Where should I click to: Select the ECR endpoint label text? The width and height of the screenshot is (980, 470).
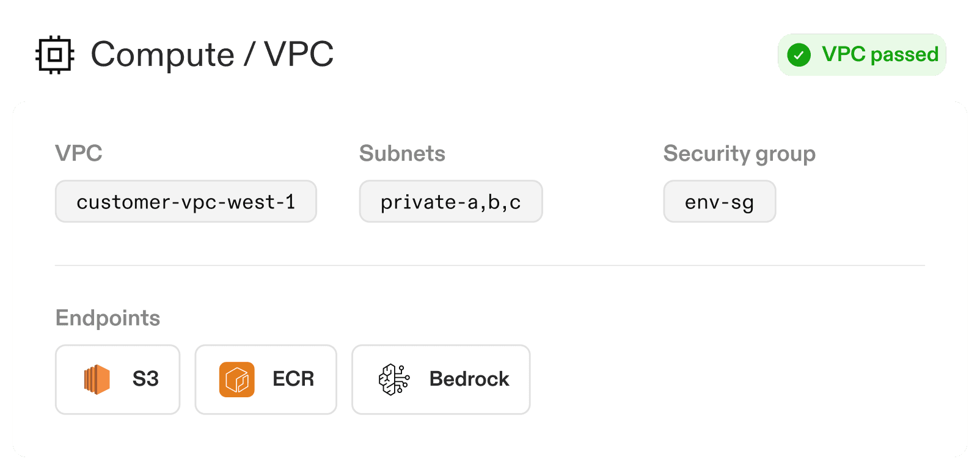(293, 380)
